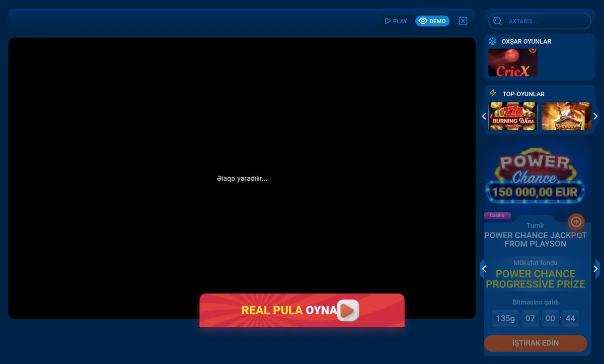Click the REAL PULA OYNA banner button

pyautogui.click(x=302, y=310)
